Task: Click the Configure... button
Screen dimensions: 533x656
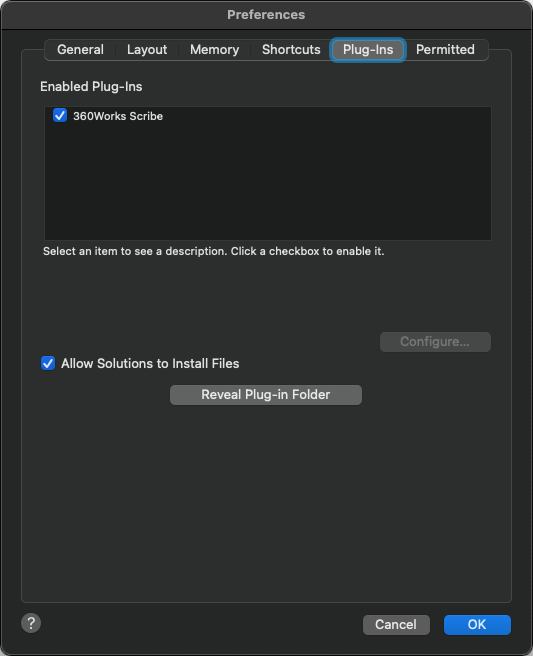Action: click(435, 342)
